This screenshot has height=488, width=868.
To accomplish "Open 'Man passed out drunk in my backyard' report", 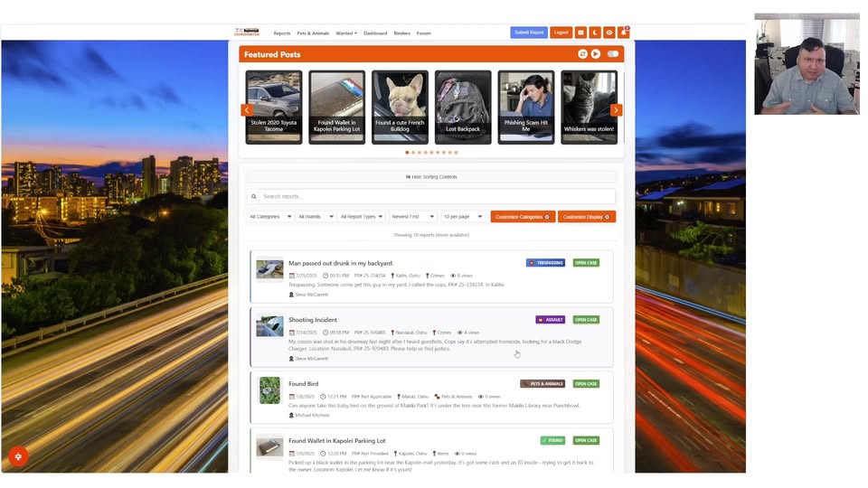I will tap(341, 263).
